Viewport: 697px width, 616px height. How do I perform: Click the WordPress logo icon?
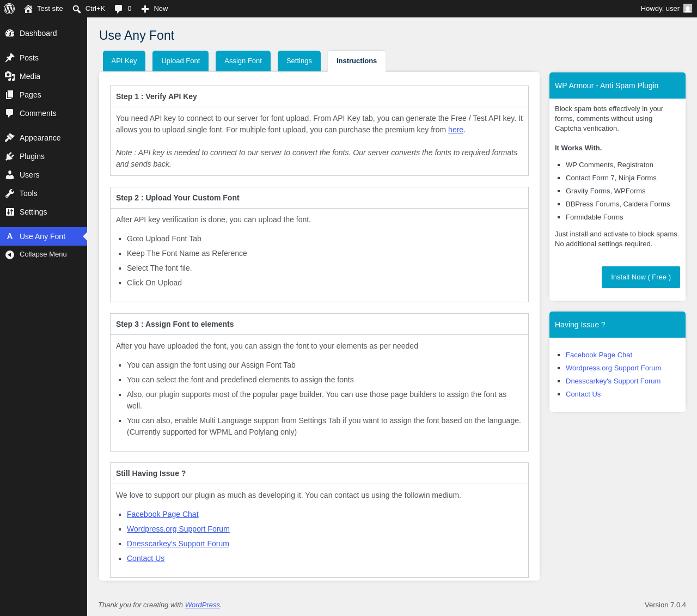point(9,9)
